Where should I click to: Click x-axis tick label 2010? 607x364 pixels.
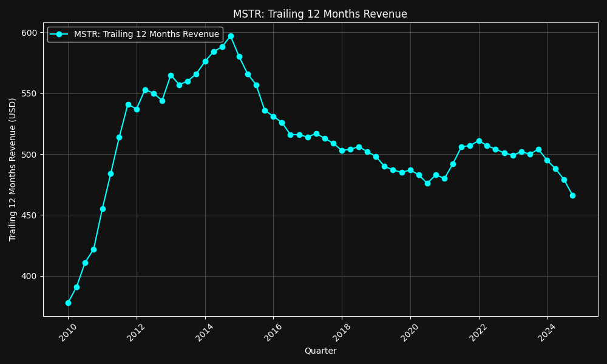68,332
